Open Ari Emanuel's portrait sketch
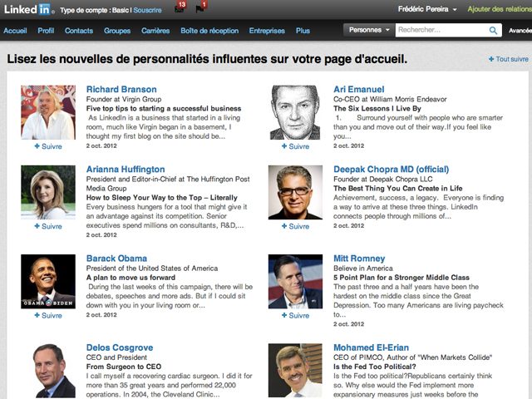Viewport: 532px width, 399px height. tap(296, 112)
